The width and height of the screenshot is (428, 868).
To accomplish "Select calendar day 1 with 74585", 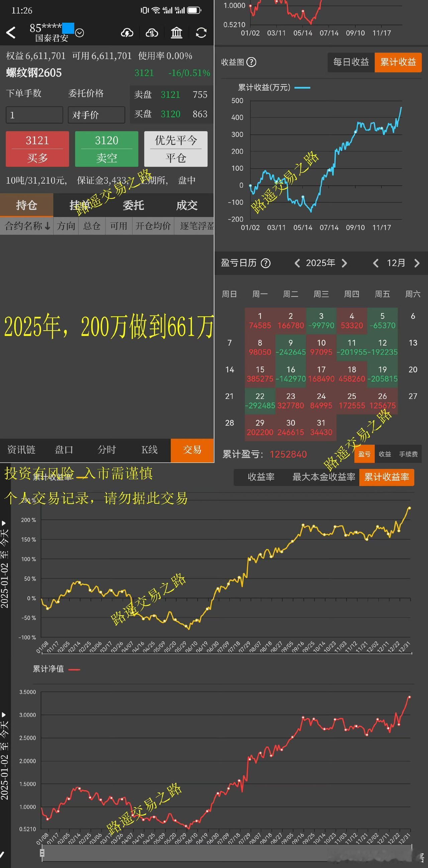I will coord(260,321).
